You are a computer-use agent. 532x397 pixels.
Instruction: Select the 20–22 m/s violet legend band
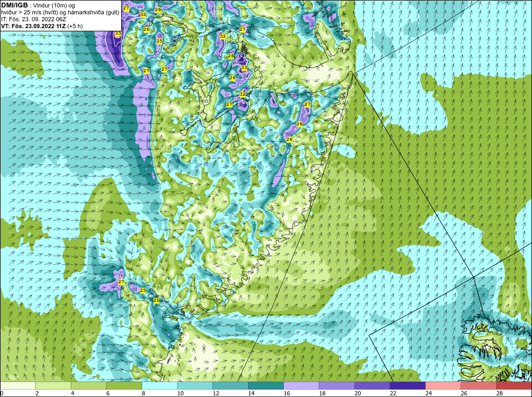pyautogui.click(x=372, y=386)
